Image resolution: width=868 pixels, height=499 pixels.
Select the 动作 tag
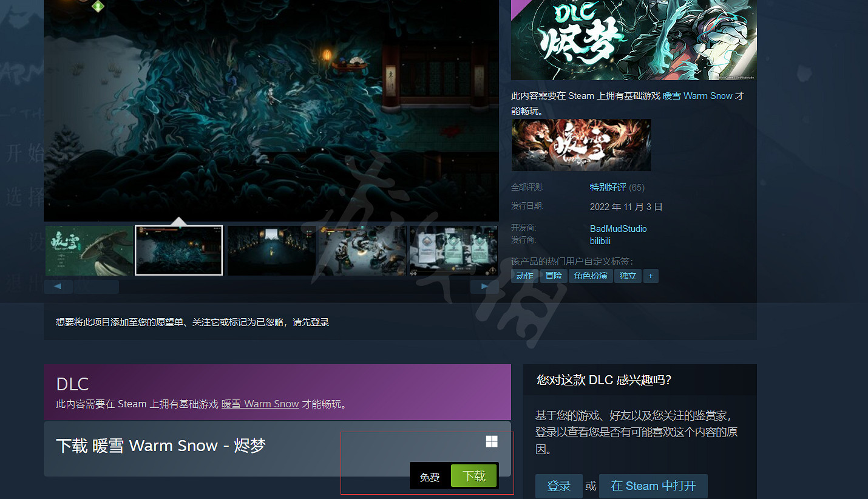point(524,276)
